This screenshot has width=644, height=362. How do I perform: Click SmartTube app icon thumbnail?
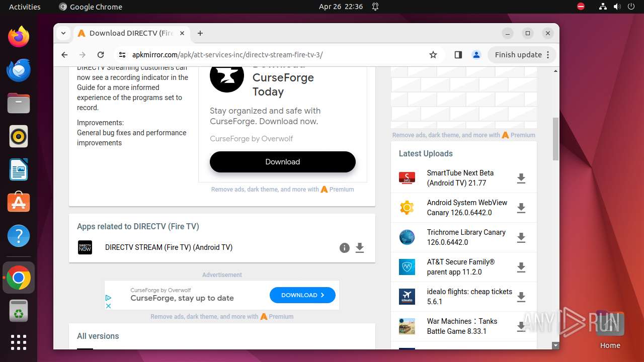pos(407,178)
